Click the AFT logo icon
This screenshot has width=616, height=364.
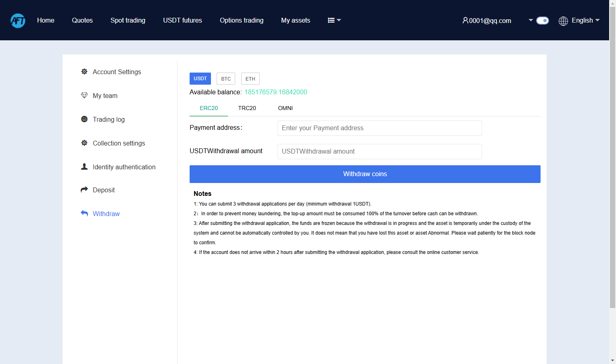pyautogui.click(x=18, y=20)
